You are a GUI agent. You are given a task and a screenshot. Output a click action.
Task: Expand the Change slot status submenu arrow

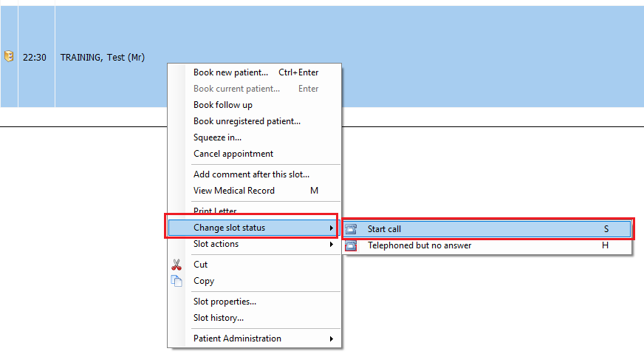pyautogui.click(x=332, y=228)
